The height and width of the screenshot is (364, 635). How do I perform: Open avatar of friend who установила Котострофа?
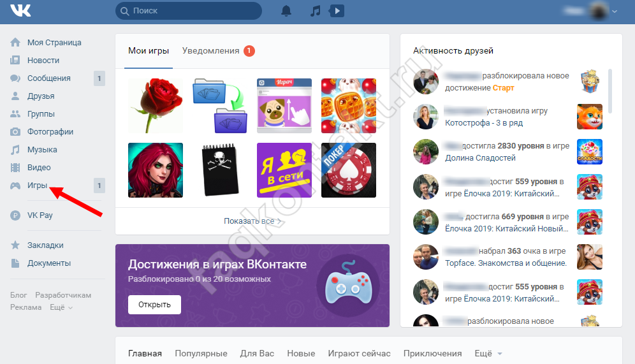tap(426, 117)
